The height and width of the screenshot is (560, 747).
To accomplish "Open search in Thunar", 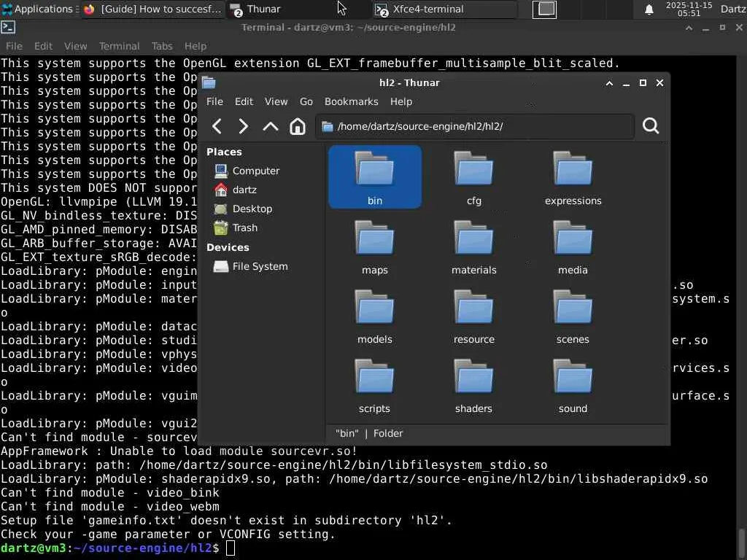I will click(650, 125).
